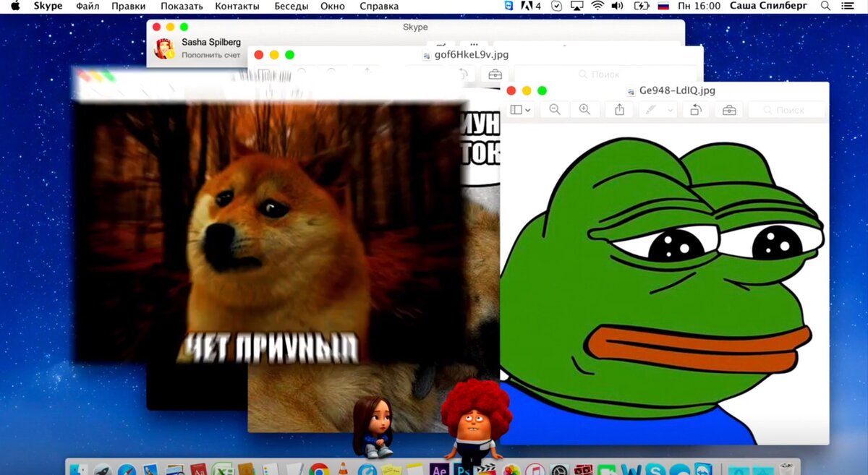Click the Ge948-LdIQ.jpg window title
This screenshot has width=868, height=475.
[677, 90]
